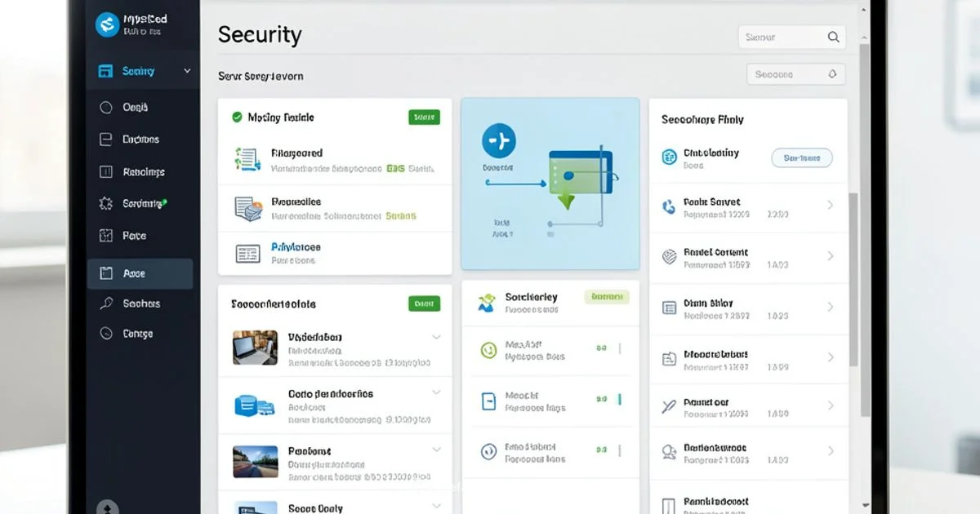This screenshot has width=980, height=514.
Task: Click the user avatar icon at sidebar bottom
Action: (x=108, y=507)
